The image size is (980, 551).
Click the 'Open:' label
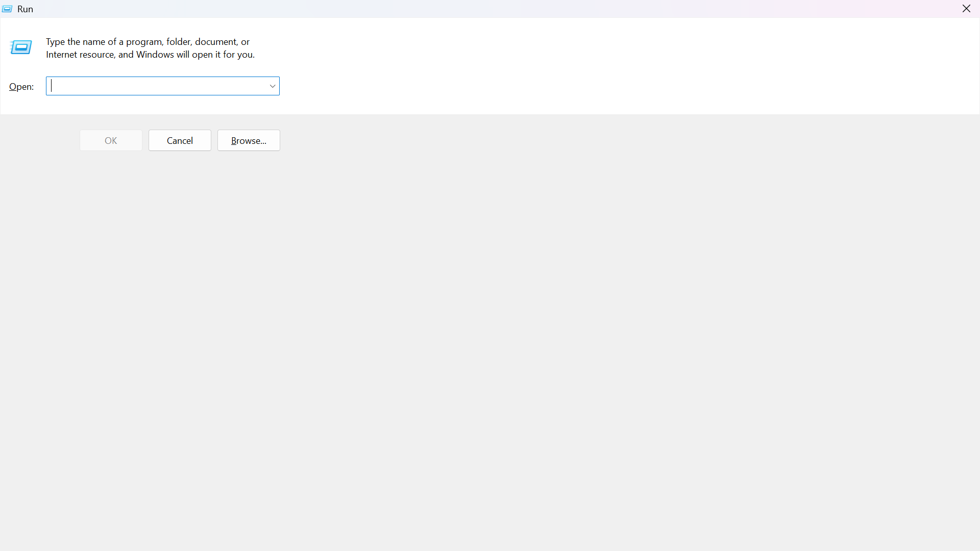tap(21, 87)
